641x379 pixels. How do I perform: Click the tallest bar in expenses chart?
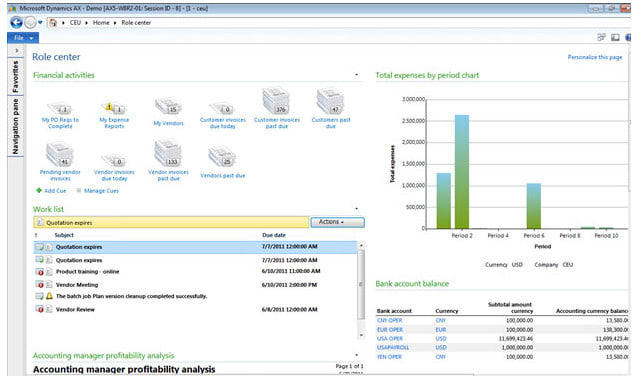point(462,172)
